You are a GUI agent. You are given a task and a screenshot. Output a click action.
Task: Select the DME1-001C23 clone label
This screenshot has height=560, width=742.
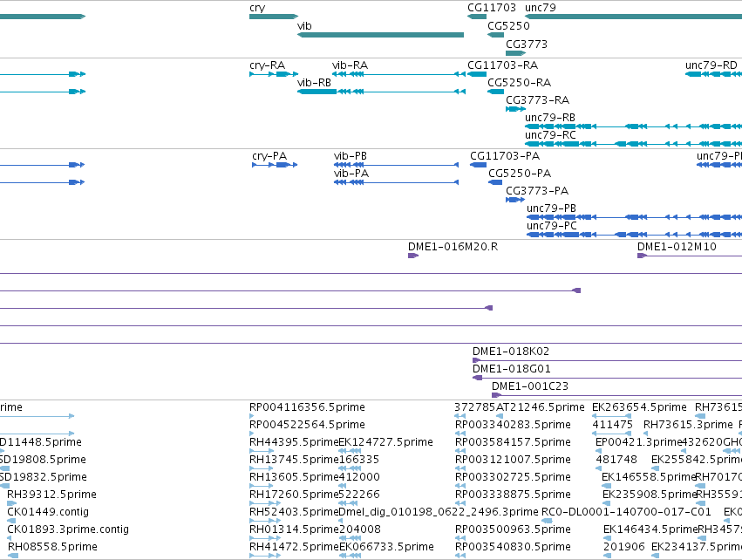530,386
